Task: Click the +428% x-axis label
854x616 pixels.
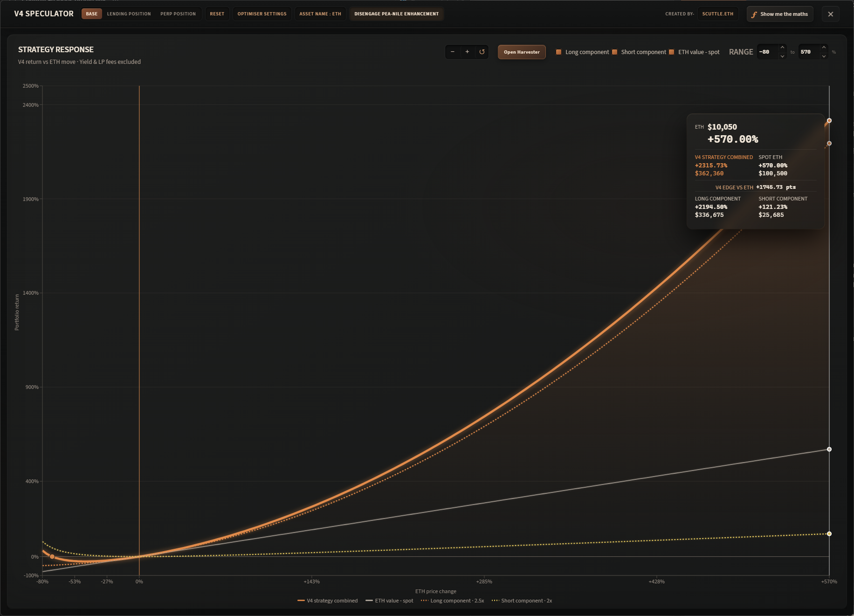Action: tap(656, 581)
